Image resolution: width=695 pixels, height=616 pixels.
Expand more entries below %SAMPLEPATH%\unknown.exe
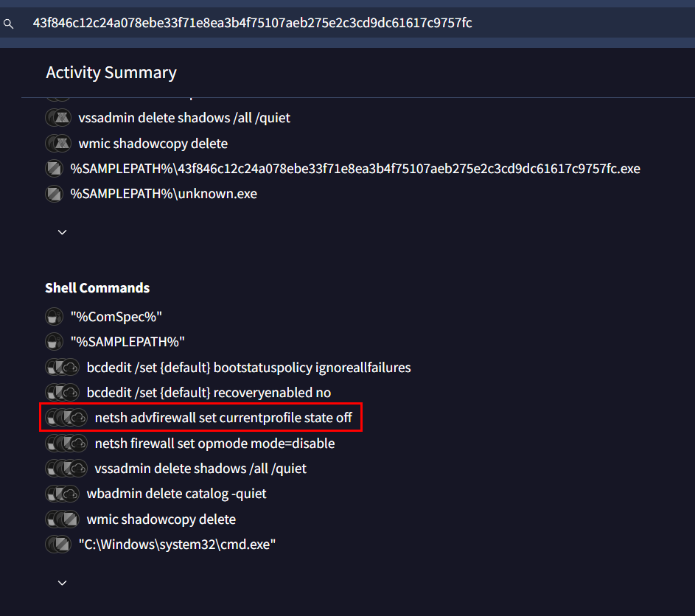[x=62, y=232]
